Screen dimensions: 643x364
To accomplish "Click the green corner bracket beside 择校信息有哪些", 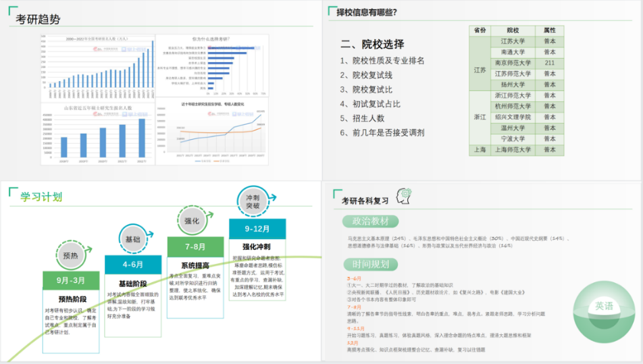I will point(331,11).
